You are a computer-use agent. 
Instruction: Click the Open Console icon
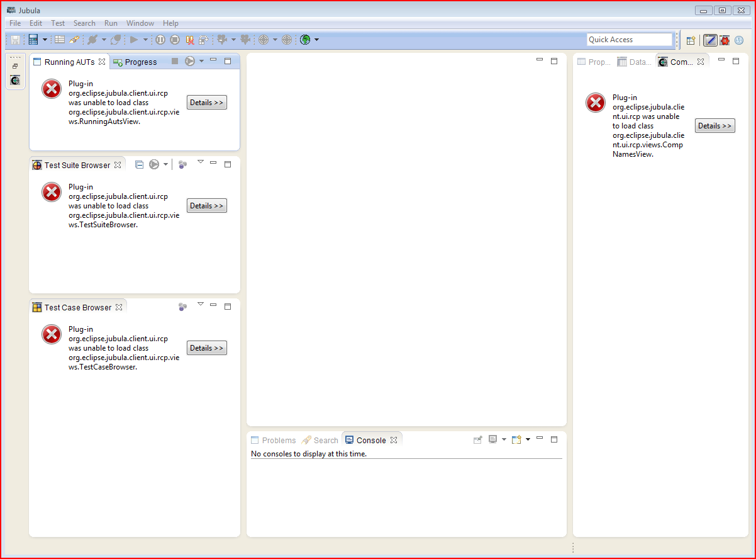pyautogui.click(x=516, y=439)
